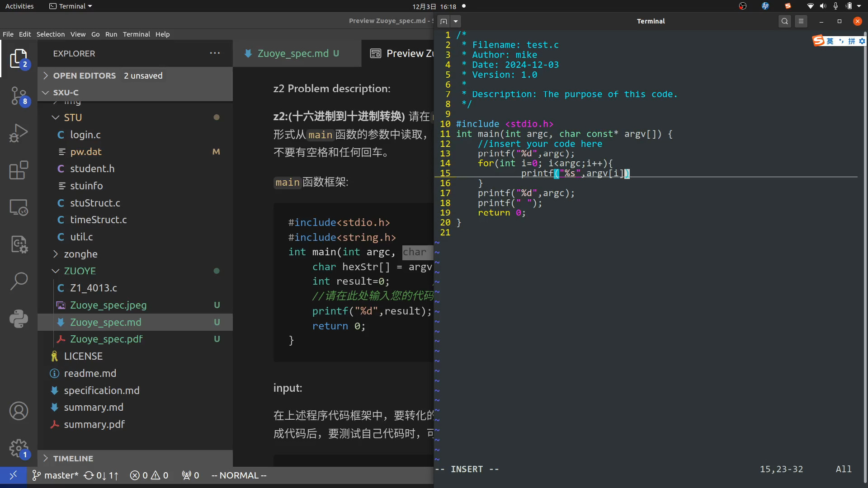Select the Zuoye_spec.md tab

click(x=292, y=53)
